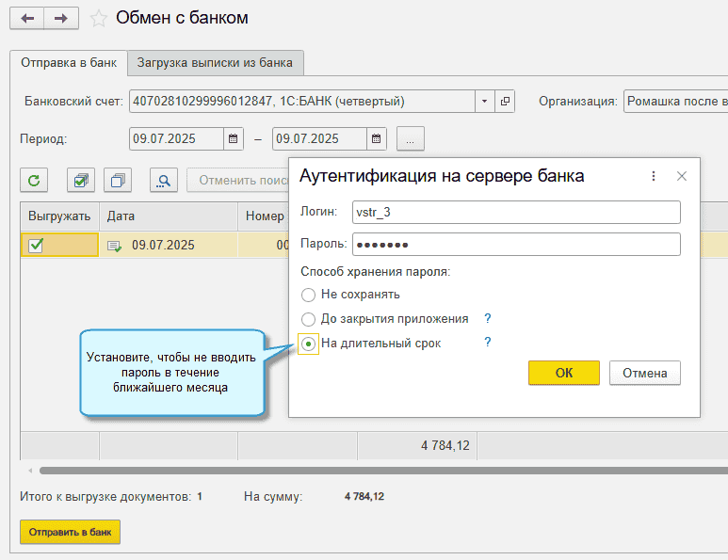Refresh the document list

tap(34, 180)
